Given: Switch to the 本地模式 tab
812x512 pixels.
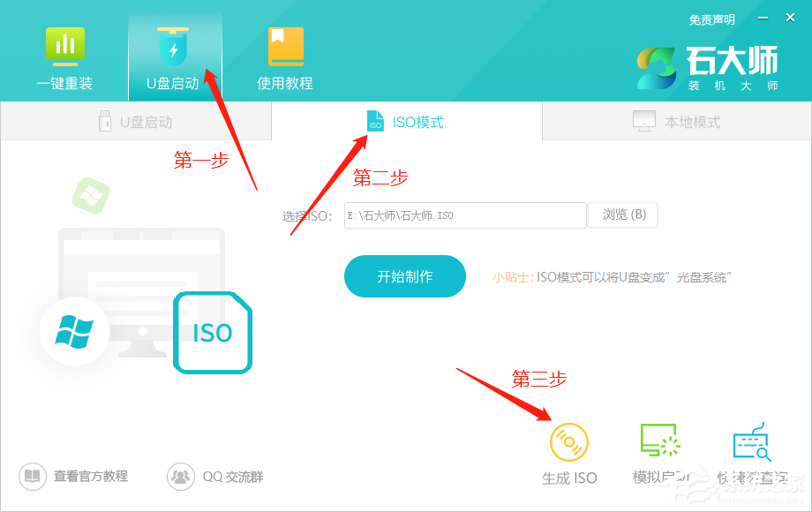Looking at the screenshot, I should 677,122.
